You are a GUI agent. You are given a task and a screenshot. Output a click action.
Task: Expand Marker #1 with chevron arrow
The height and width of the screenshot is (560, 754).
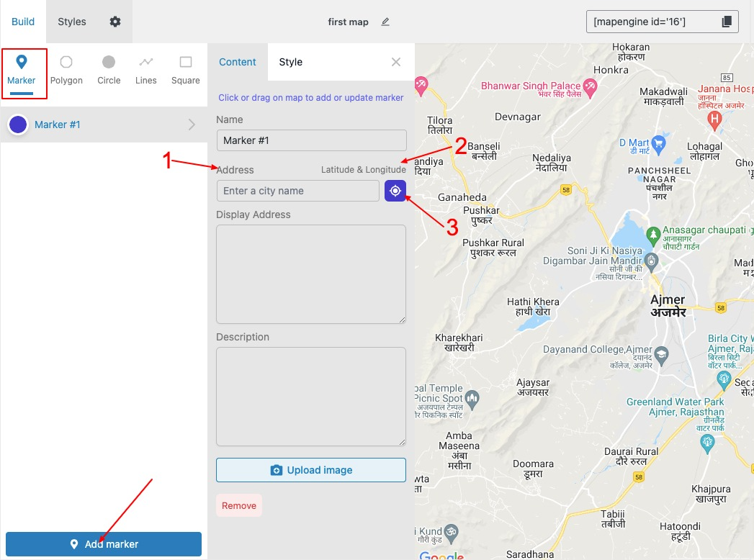(192, 125)
